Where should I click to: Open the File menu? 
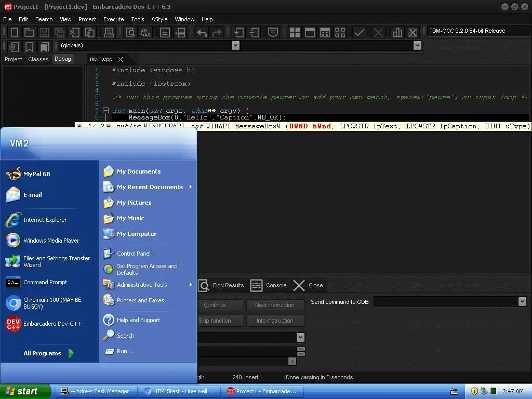tap(7, 19)
